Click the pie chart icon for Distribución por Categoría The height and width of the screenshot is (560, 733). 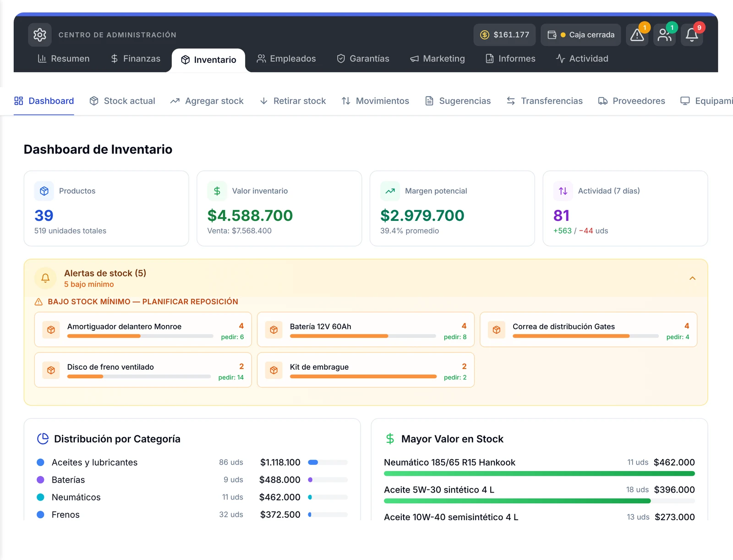coord(43,439)
